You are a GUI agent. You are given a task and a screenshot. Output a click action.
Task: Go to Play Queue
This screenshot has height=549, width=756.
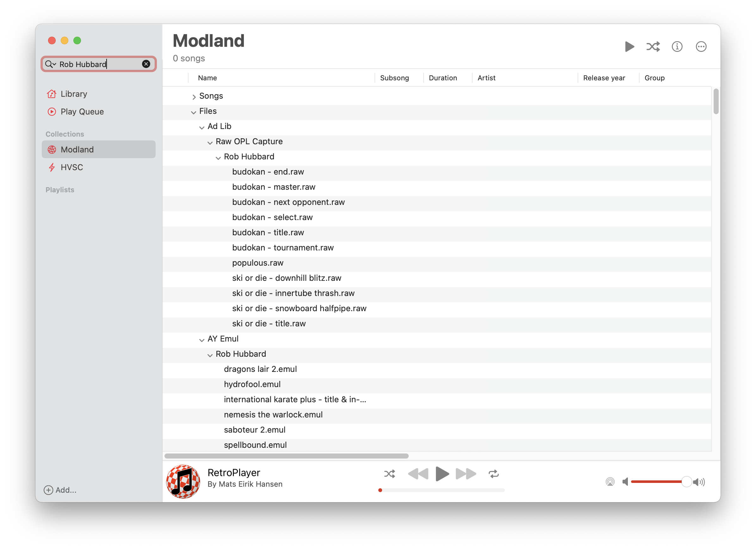(x=82, y=112)
